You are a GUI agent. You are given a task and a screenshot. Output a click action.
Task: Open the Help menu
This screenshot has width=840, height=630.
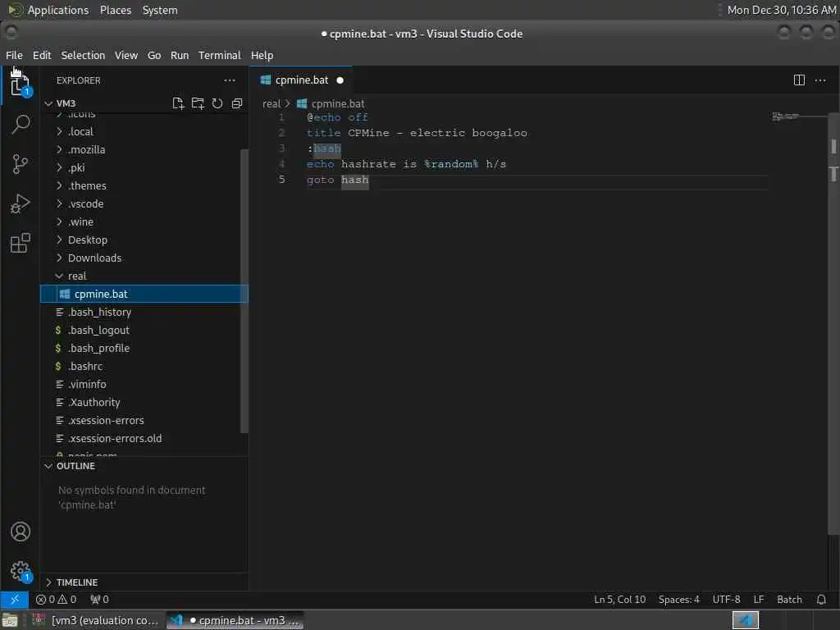coord(262,55)
